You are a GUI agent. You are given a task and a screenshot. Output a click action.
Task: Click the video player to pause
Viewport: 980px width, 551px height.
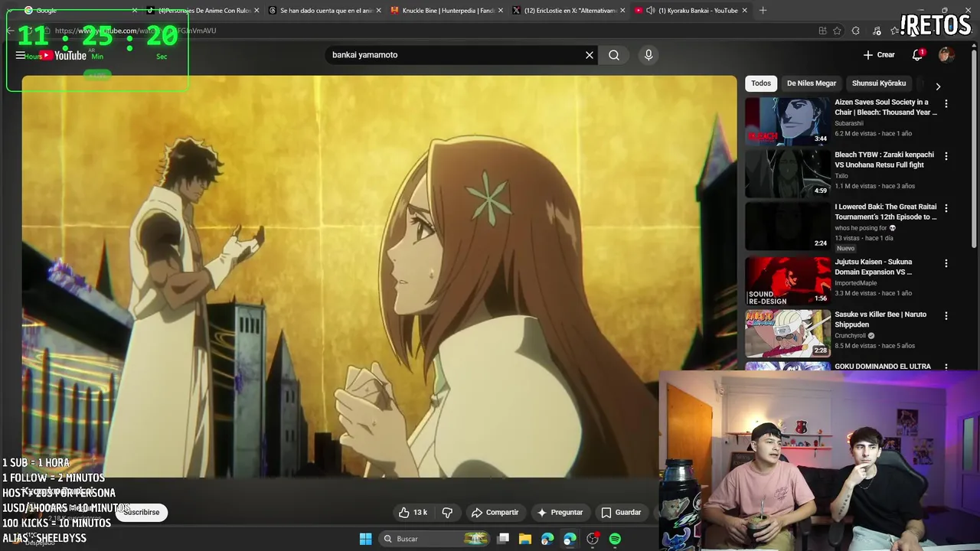379,275
